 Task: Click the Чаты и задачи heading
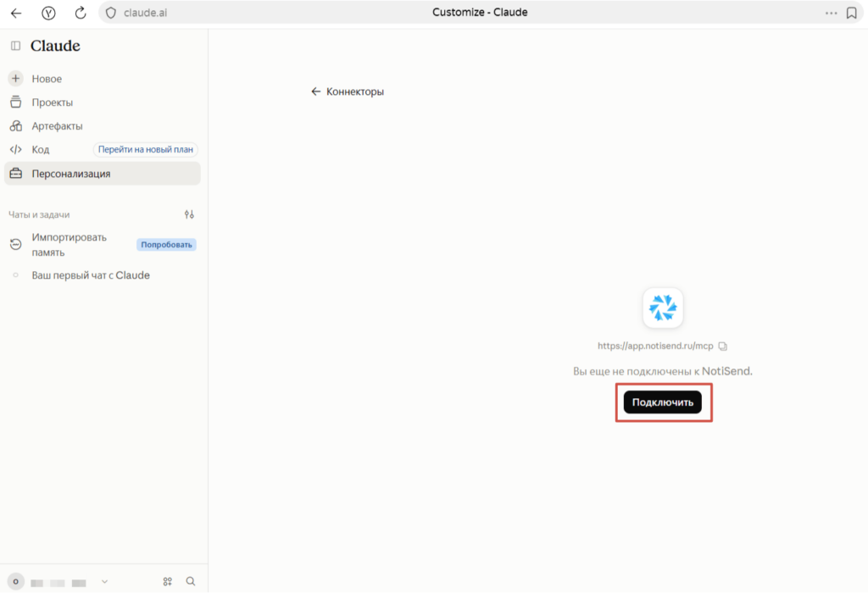coord(39,214)
